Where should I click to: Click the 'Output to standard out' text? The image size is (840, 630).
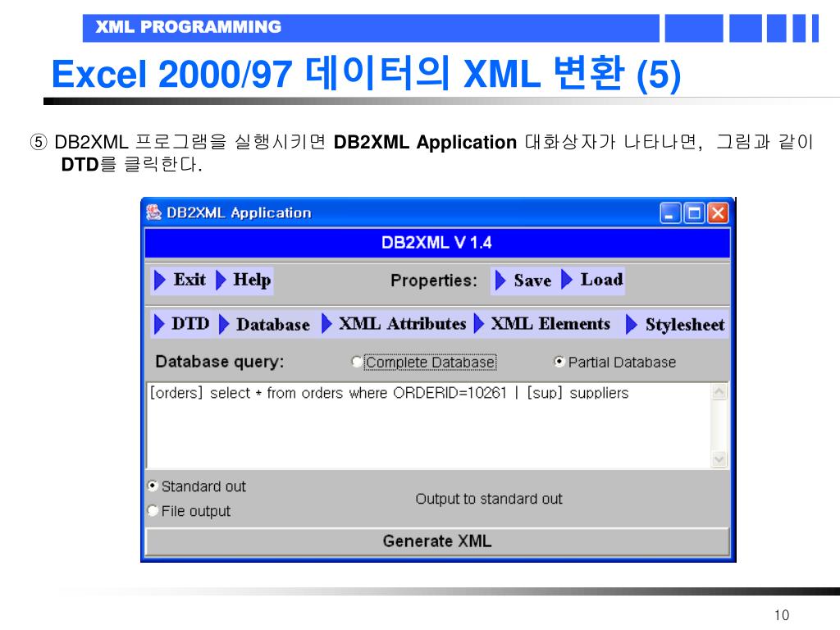tap(489, 499)
